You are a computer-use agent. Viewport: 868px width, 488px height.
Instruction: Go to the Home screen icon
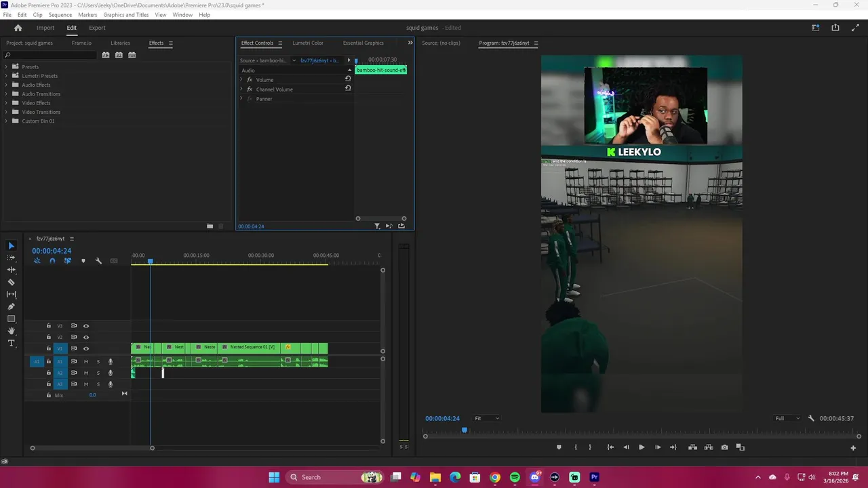pos(18,28)
